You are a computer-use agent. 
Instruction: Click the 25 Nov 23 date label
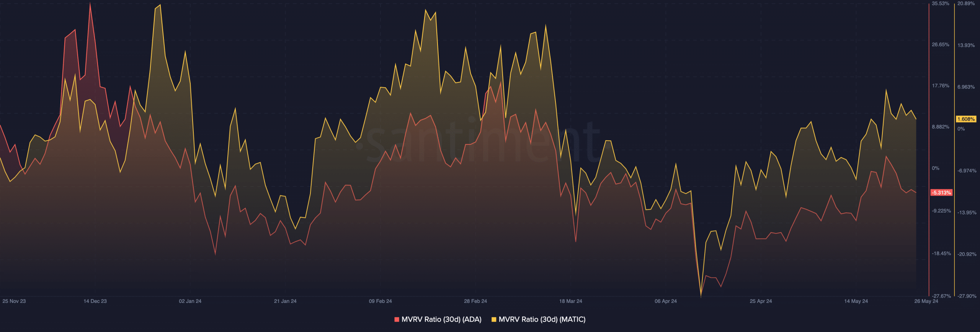pos(14,301)
